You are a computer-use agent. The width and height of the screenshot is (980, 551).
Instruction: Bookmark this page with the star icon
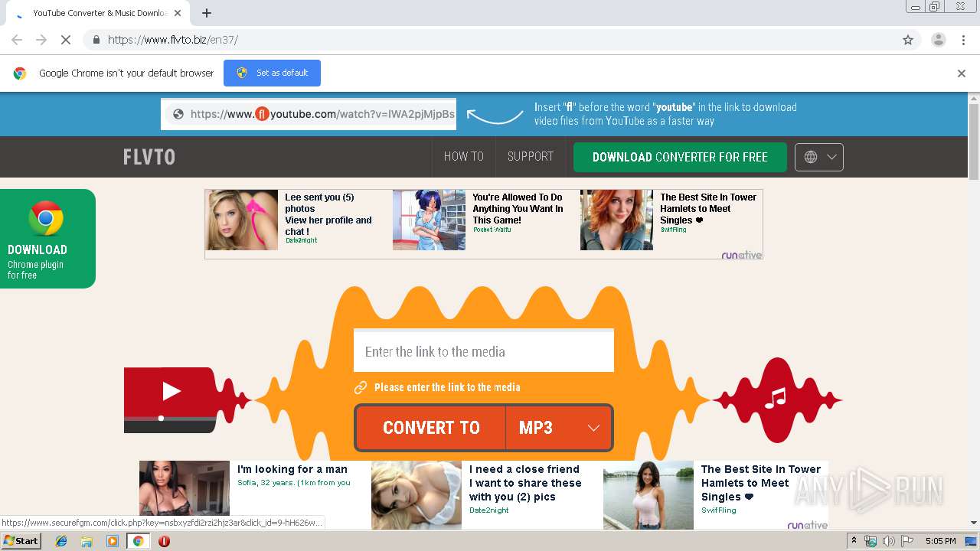pyautogui.click(x=908, y=40)
